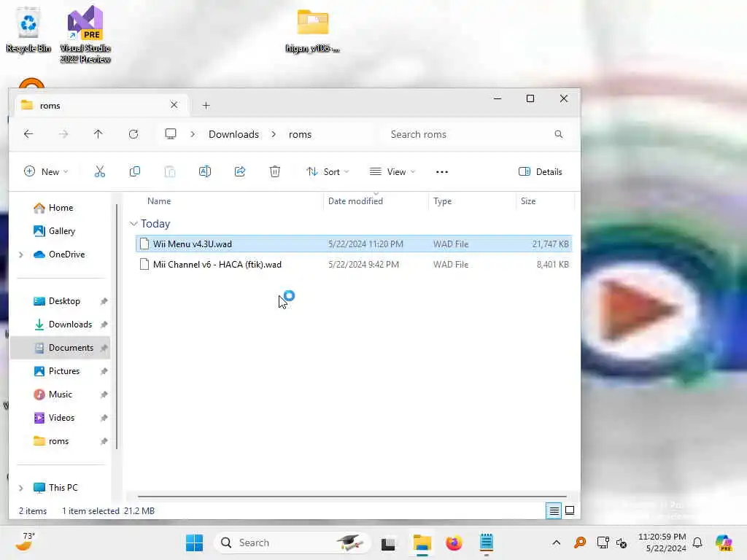This screenshot has width=747, height=560.
Task: Expand the This PC tree node
Action: [21, 488]
